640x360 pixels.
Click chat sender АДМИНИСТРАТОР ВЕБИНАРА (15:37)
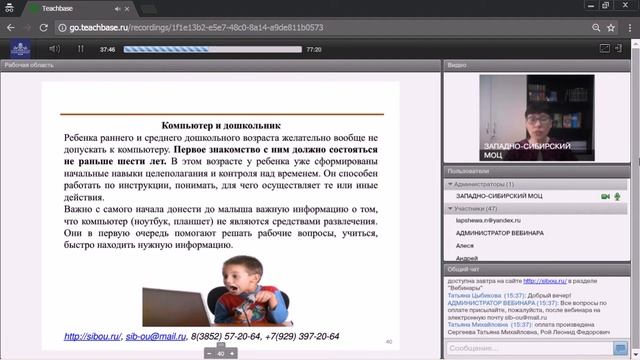point(503,303)
